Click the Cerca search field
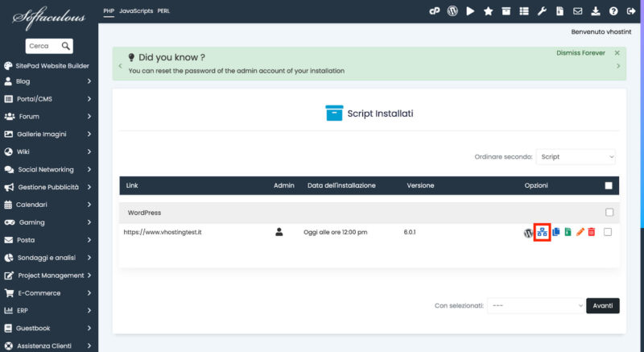This screenshot has width=644, height=352. click(49, 46)
